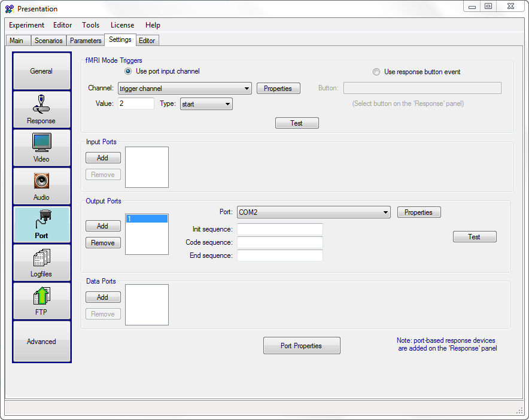Click the Port Properties button
529x420 pixels.
(x=302, y=346)
